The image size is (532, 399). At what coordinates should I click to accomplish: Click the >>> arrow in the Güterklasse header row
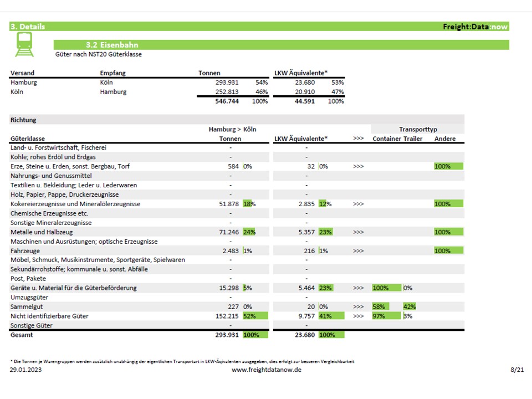(x=358, y=139)
